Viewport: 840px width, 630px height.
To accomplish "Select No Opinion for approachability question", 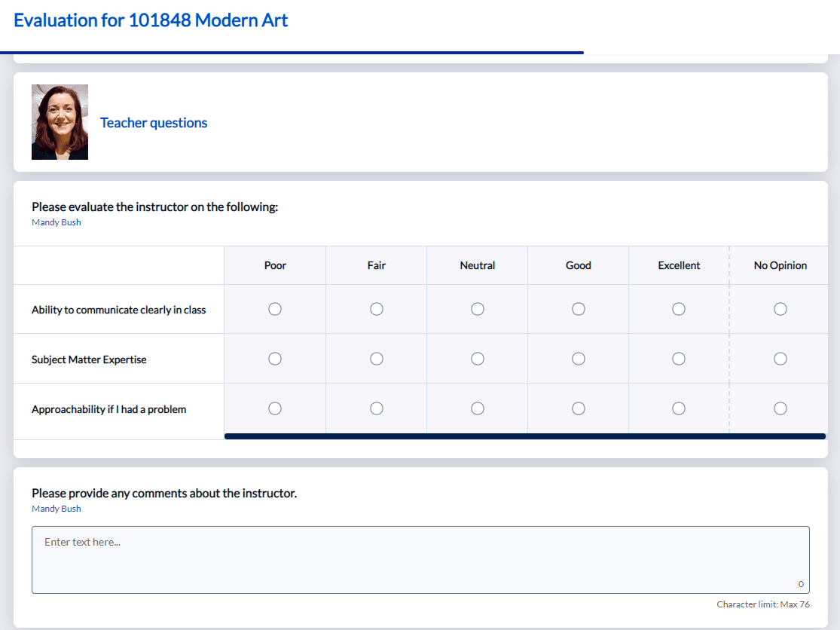I will click(780, 408).
